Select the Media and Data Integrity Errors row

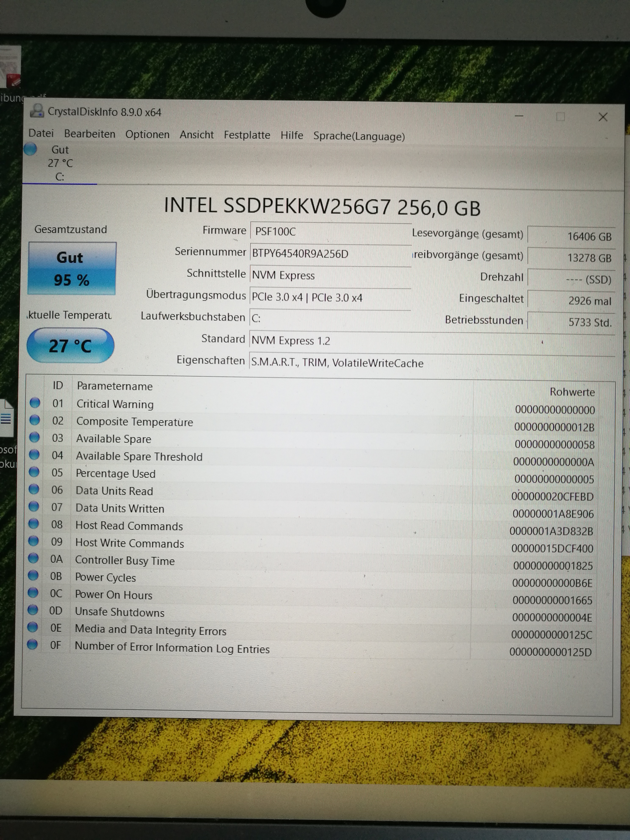point(150,630)
